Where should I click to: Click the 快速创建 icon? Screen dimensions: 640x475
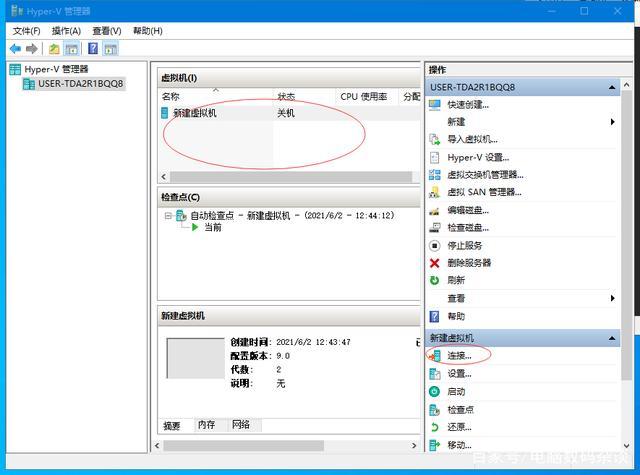[x=435, y=105]
